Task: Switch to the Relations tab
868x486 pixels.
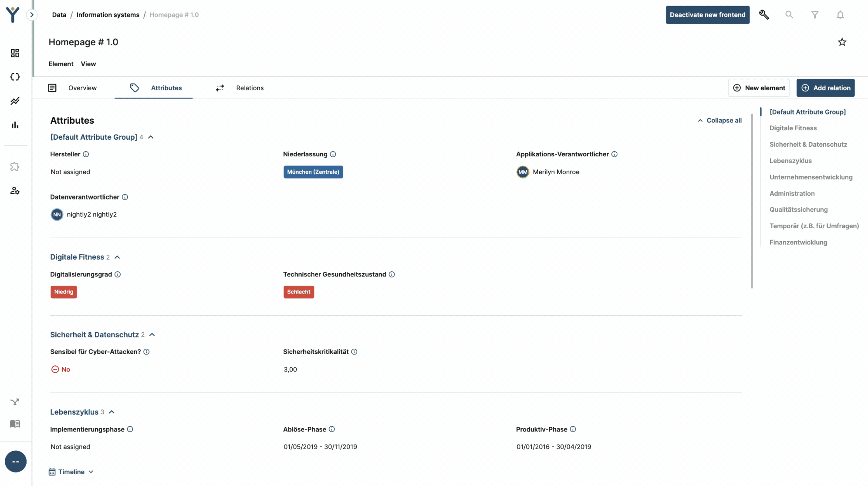Action: coord(250,88)
